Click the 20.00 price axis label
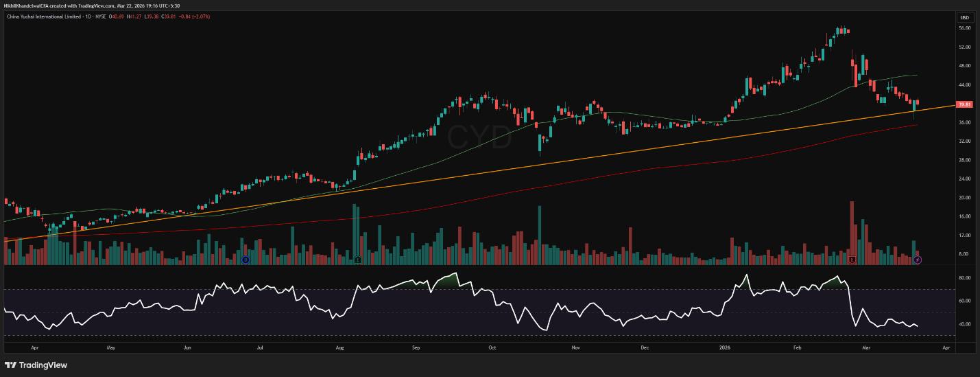The width and height of the screenshot is (980, 377). pos(964,198)
